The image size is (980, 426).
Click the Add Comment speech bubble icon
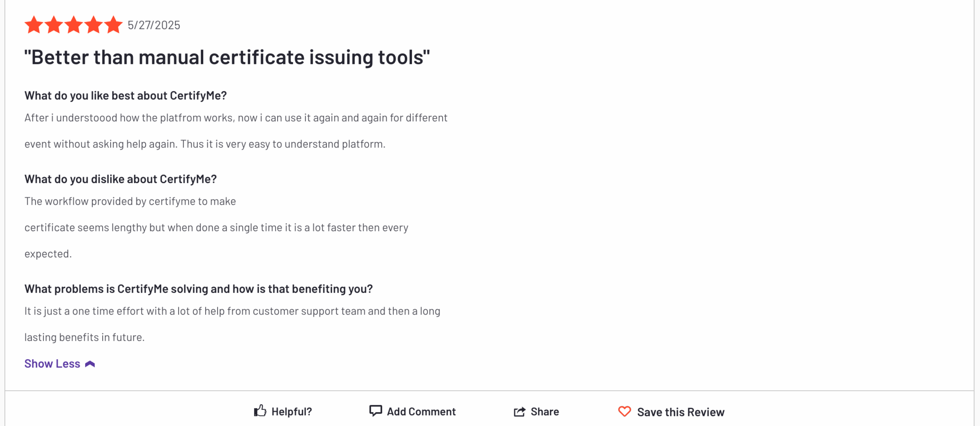[x=375, y=411]
